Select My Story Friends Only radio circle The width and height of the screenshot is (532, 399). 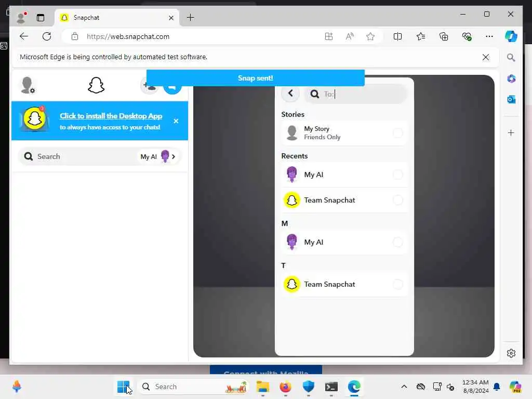pos(397,133)
